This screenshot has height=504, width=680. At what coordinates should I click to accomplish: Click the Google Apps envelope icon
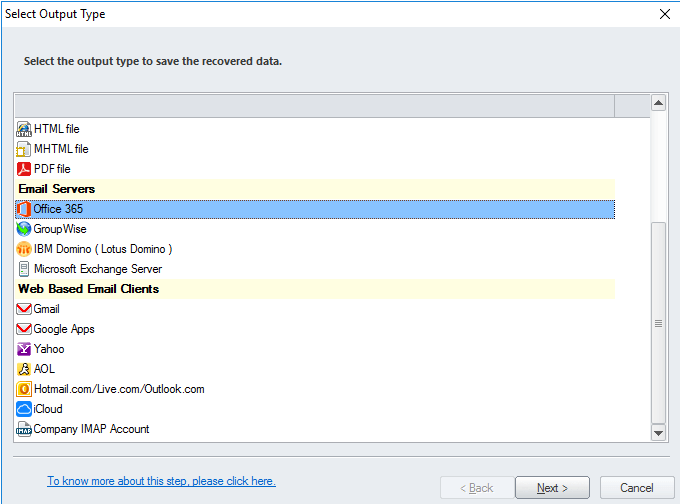pos(24,329)
